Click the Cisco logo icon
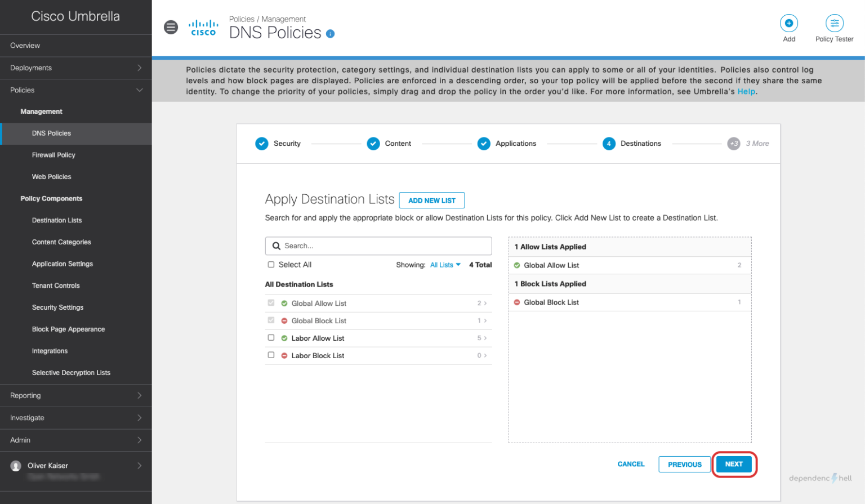865x504 pixels. click(x=203, y=27)
